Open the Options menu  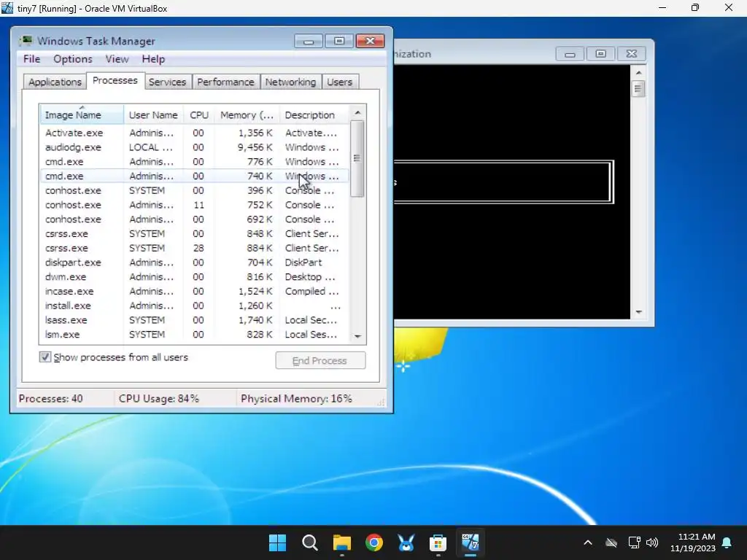[73, 59]
